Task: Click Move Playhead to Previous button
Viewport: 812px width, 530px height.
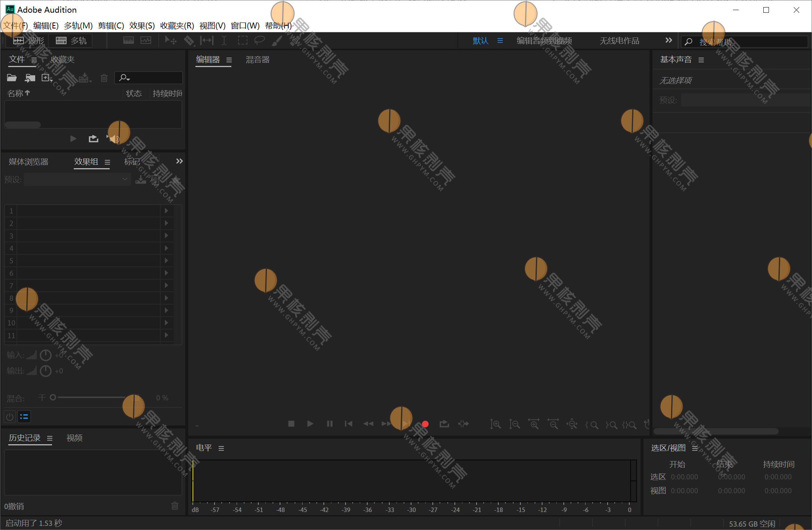Action: 349,424
